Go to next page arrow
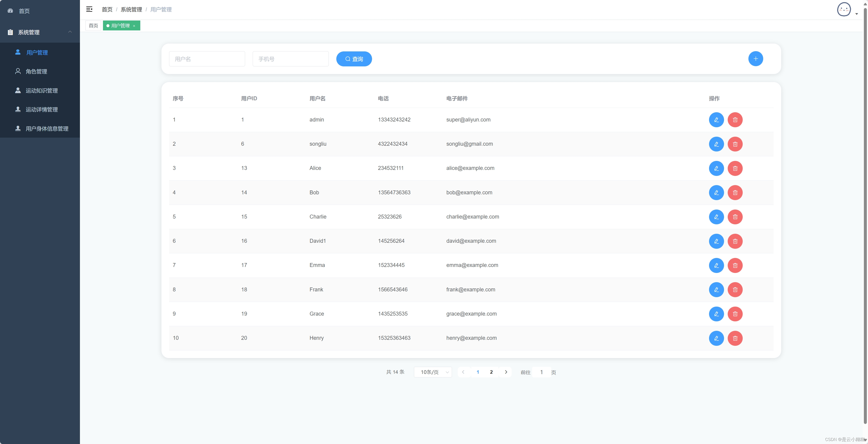868x444 pixels. point(506,372)
